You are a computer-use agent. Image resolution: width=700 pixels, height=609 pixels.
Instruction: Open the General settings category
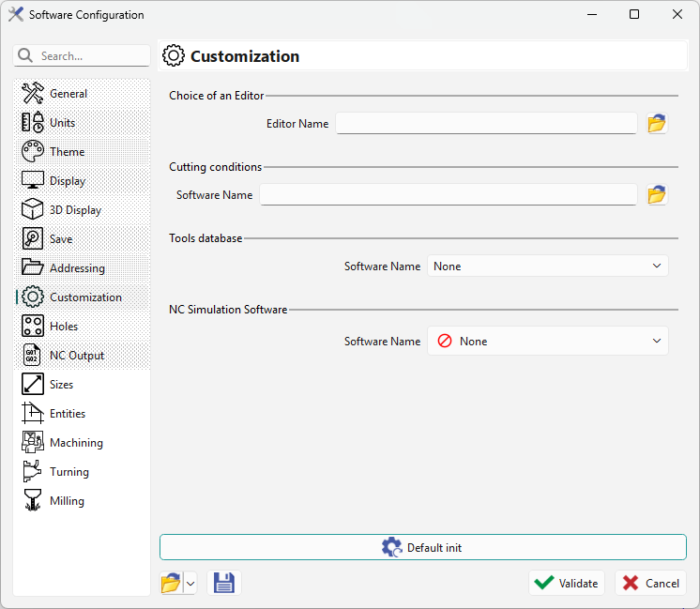(68, 94)
